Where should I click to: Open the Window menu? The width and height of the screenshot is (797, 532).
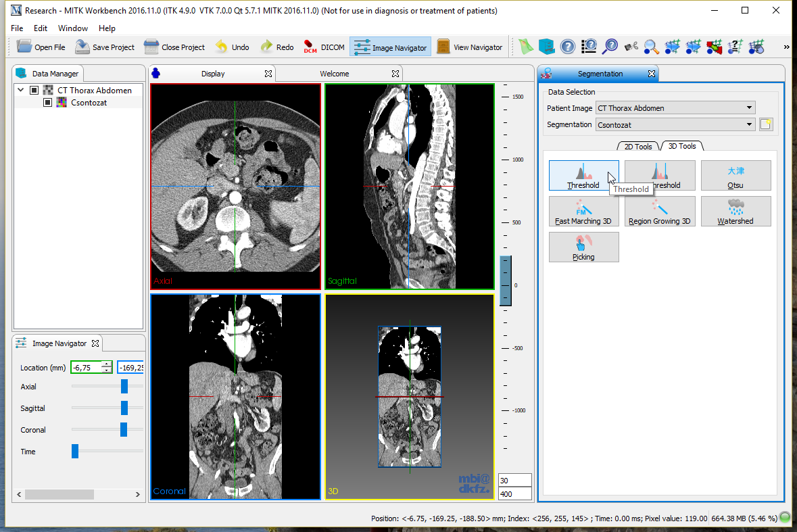pyautogui.click(x=72, y=28)
